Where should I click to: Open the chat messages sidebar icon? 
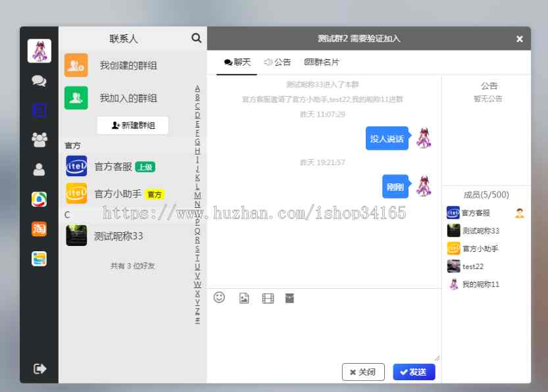pyautogui.click(x=39, y=81)
